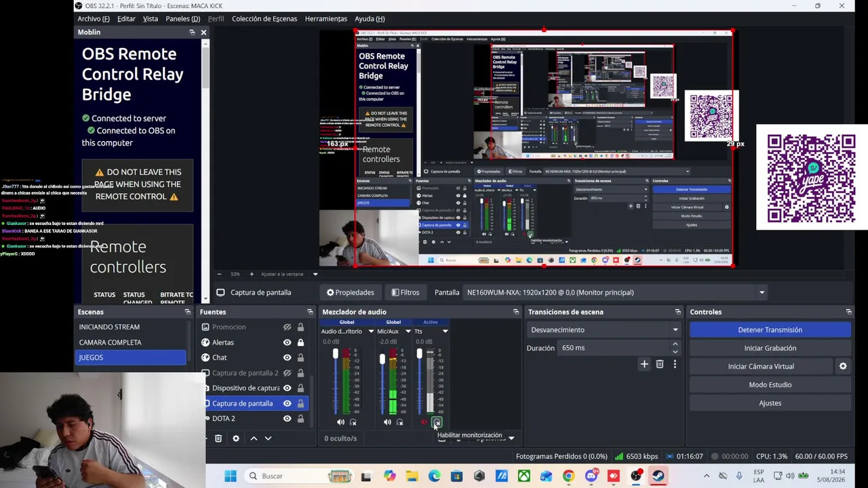Unlock the Alertas source

pos(300,342)
